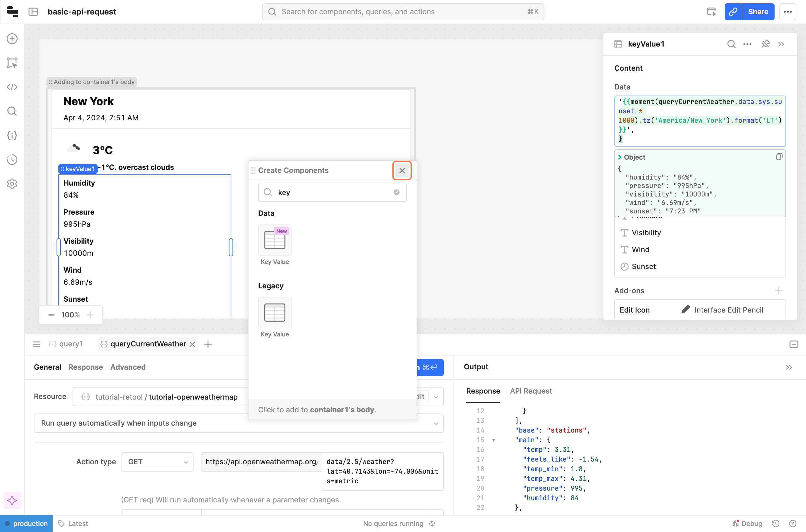806x532 pixels.
Task: Click the zoom in plus next to 100%
Action: tap(90, 315)
